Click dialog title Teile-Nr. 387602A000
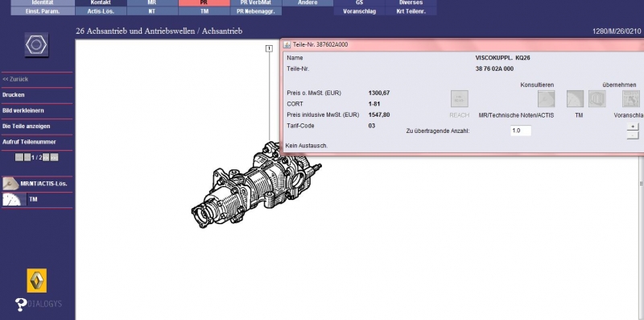Viewport: 644px width, 320px height. point(320,44)
